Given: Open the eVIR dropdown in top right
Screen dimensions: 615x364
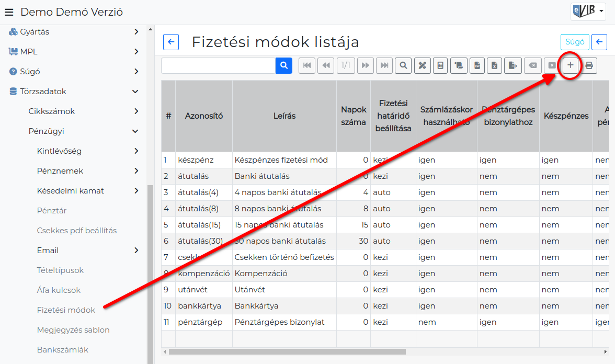Looking at the screenshot, I should pyautogui.click(x=588, y=11).
